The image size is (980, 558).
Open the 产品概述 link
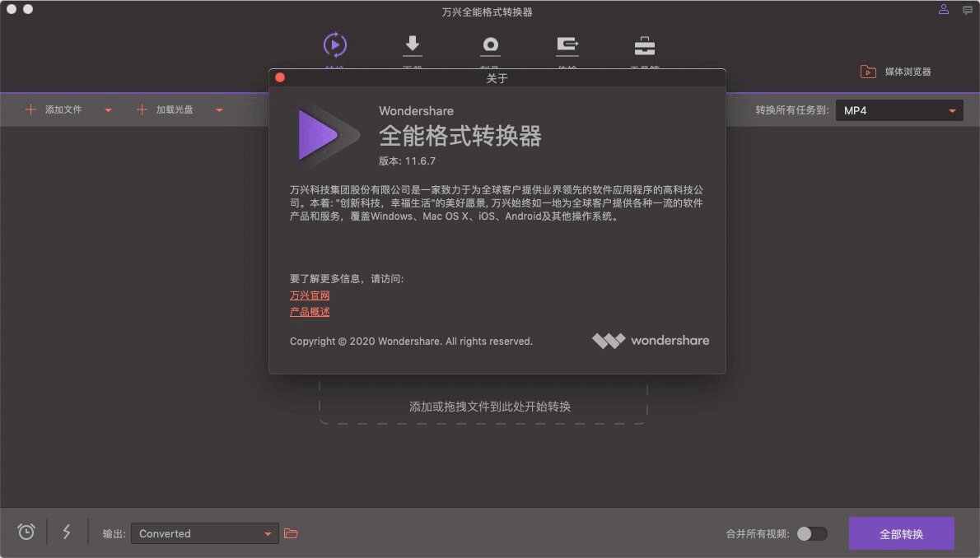point(310,312)
